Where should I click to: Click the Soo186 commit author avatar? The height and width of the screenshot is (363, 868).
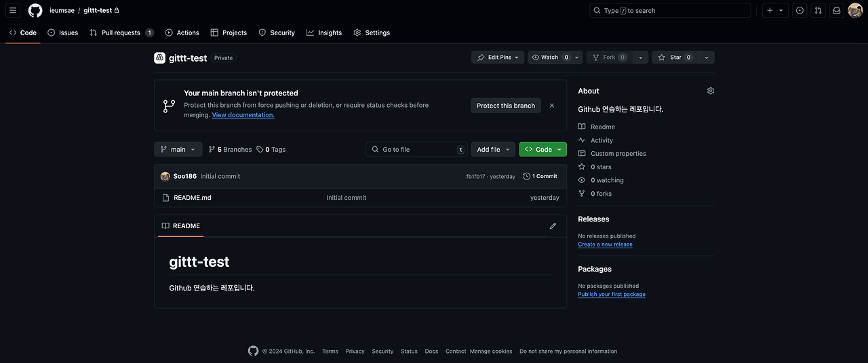(x=165, y=176)
